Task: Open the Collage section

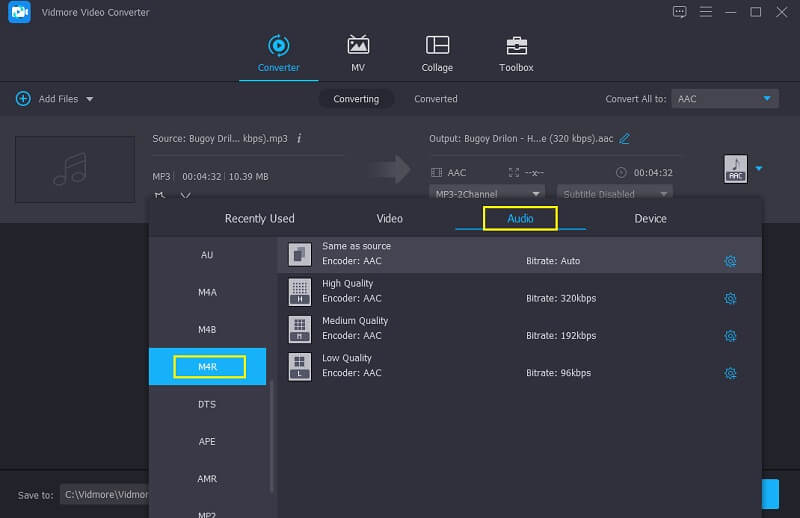Action: 437,46
